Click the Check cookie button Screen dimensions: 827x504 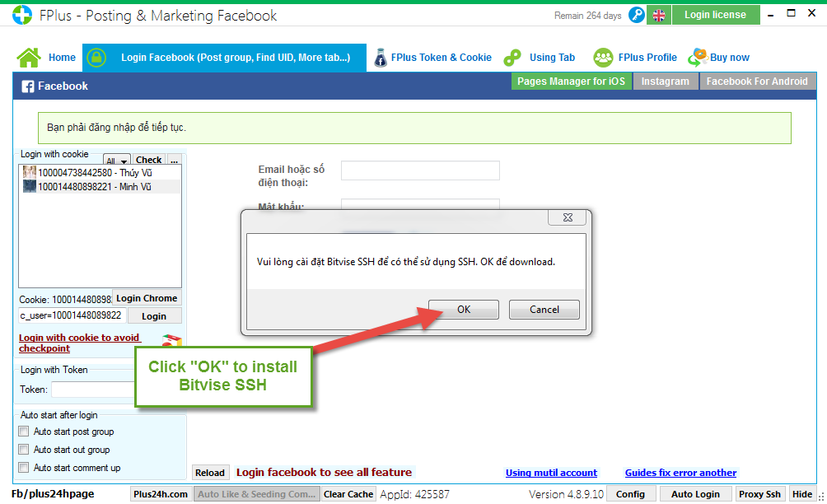pos(149,160)
